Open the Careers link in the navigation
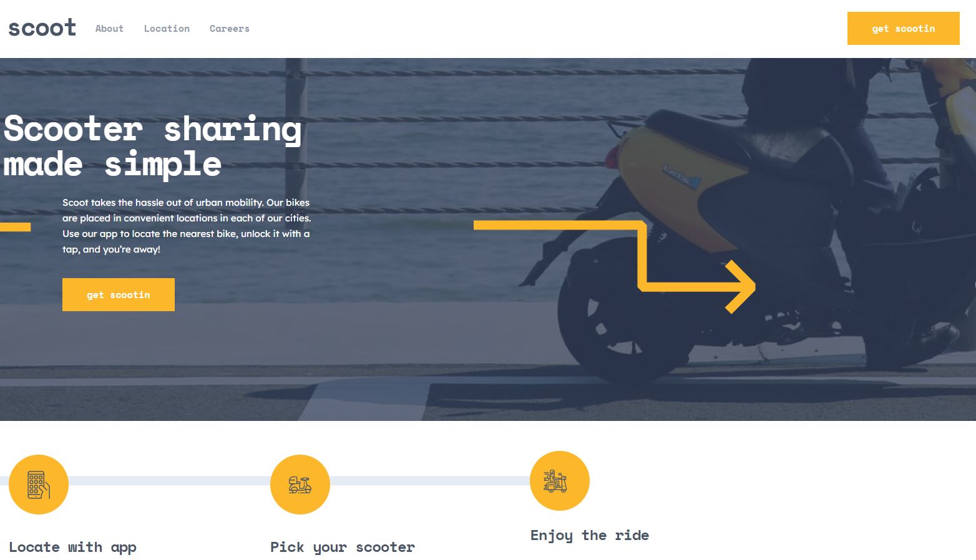Image resolution: width=976 pixels, height=560 pixels. (x=230, y=29)
